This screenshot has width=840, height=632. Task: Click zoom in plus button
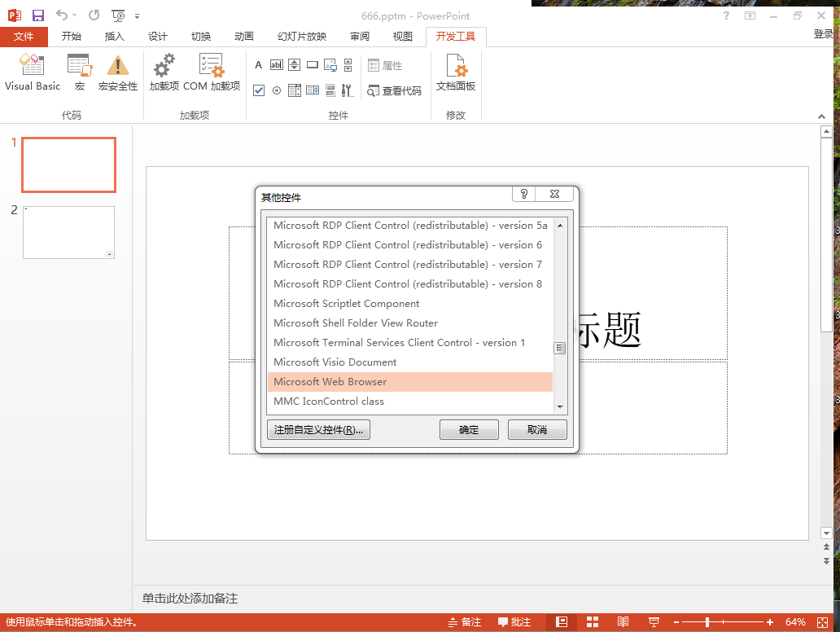[770, 621]
